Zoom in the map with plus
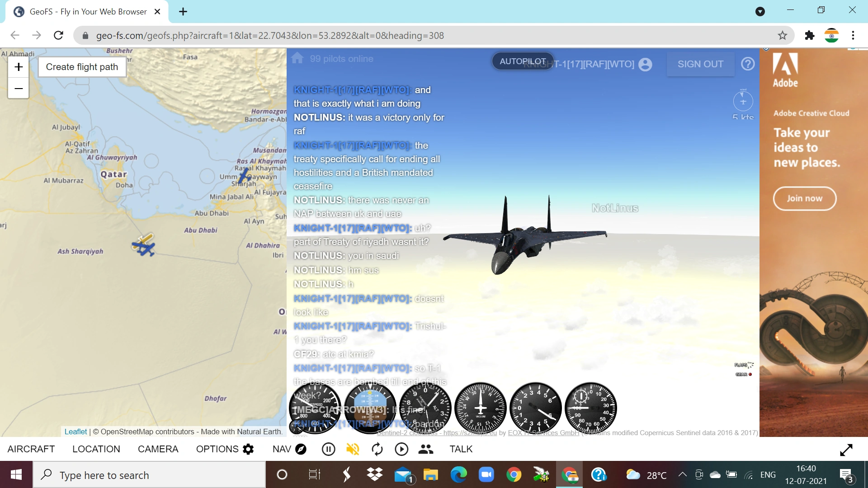868x488 pixels. pyautogui.click(x=19, y=67)
